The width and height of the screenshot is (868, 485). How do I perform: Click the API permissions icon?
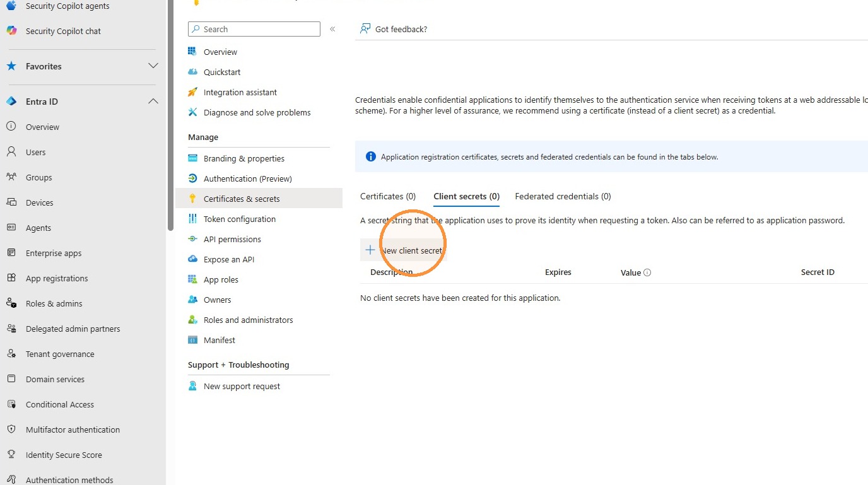(193, 239)
